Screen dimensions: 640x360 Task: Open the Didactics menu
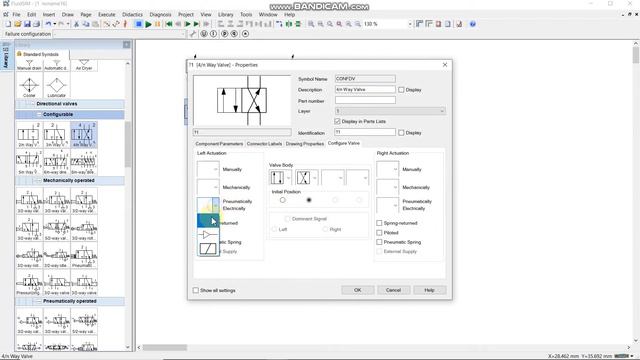coord(132,14)
